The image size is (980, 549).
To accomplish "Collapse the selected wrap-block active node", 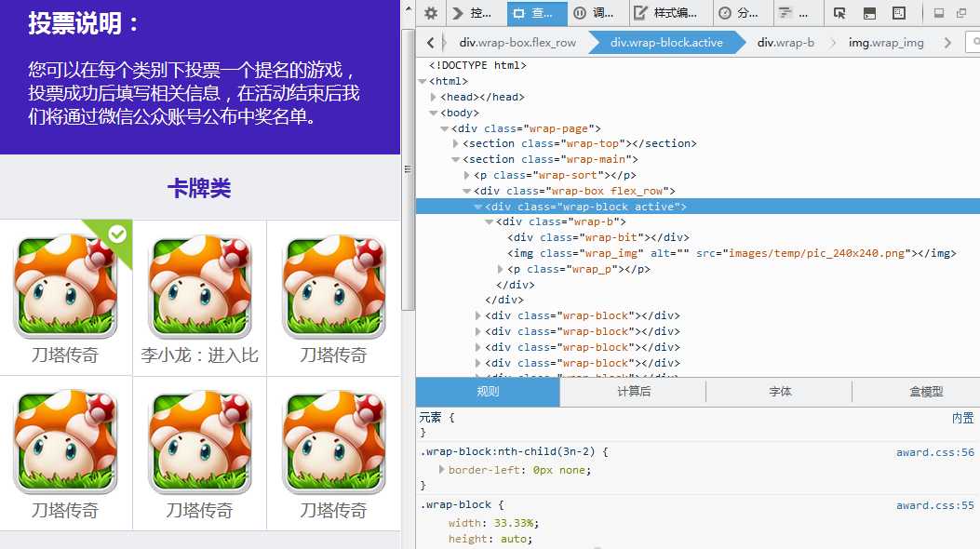I will tap(478, 207).
